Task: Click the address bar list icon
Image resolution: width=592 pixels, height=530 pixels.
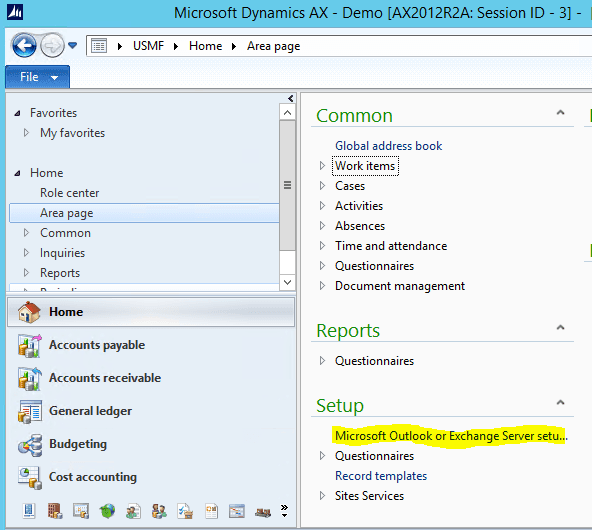Action: [x=99, y=46]
